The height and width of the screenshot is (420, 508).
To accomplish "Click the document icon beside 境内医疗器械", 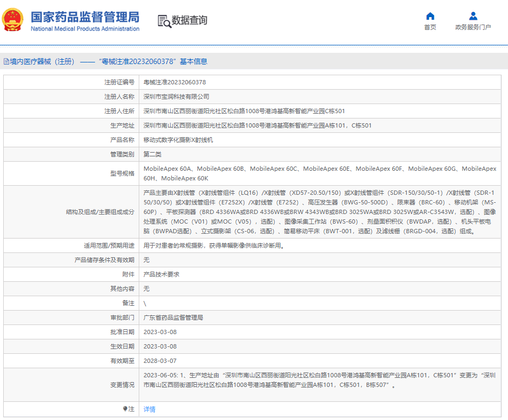I will [x=6, y=61].
